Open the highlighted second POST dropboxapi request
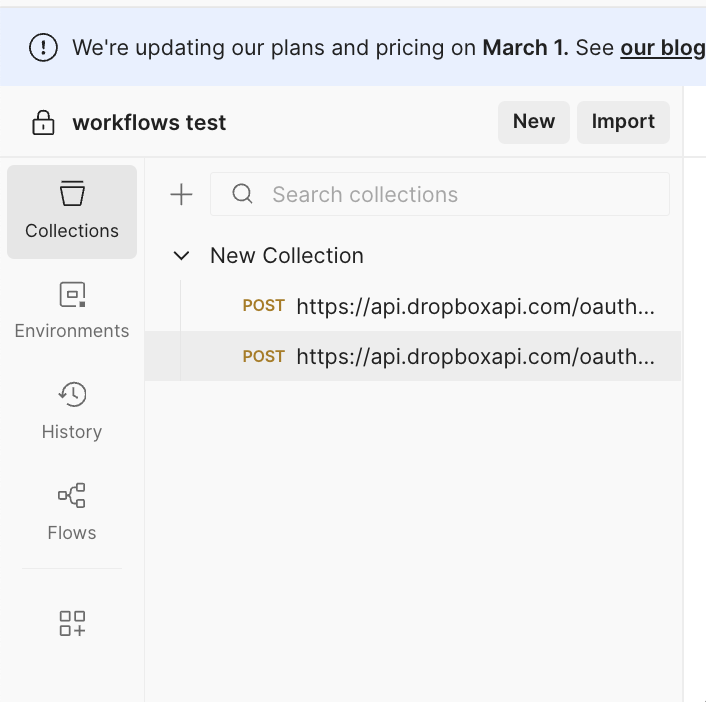Image resolution: width=706 pixels, height=702 pixels. pyautogui.click(x=475, y=356)
